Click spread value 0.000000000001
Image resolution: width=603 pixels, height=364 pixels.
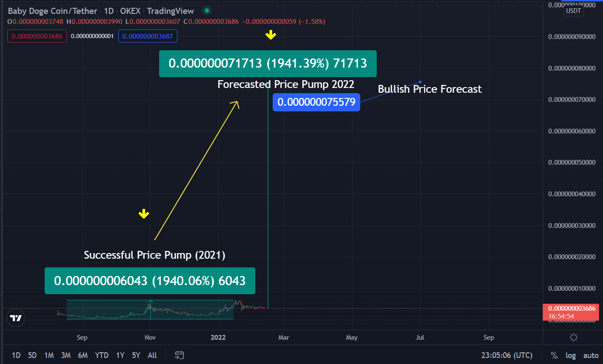pyautogui.click(x=92, y=36)
